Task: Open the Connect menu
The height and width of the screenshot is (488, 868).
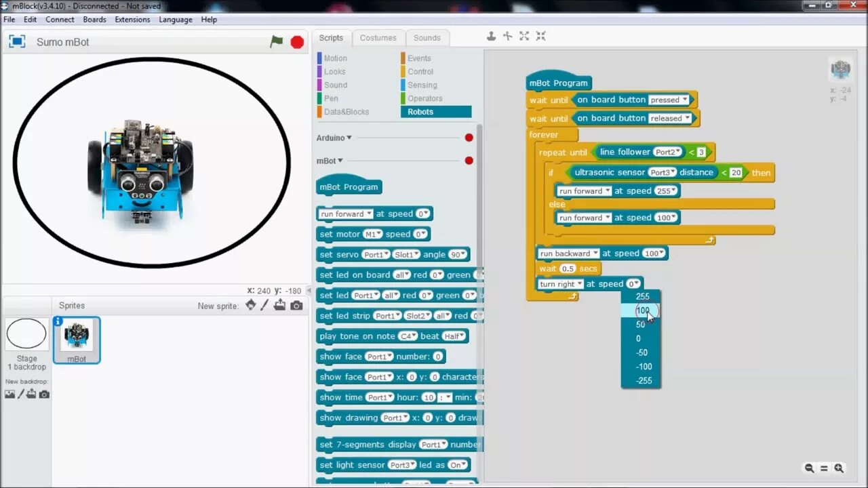Action: (60, 20)
